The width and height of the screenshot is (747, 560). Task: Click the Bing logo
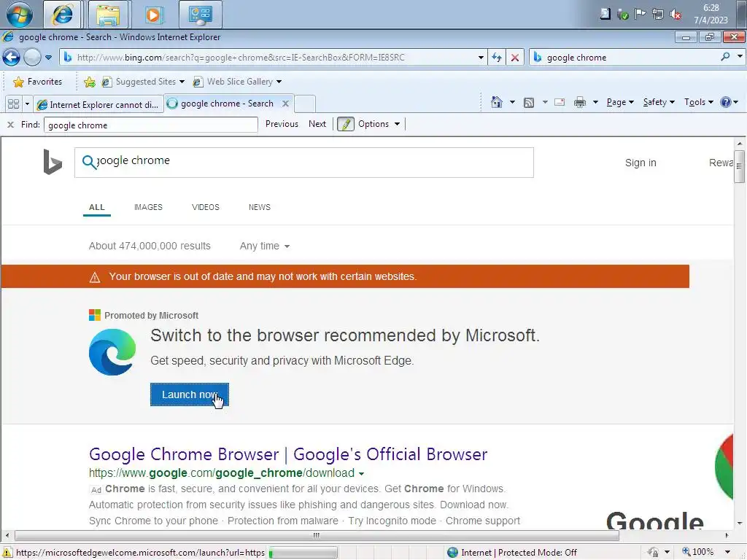pyautogui.click(x=53, y=162)
